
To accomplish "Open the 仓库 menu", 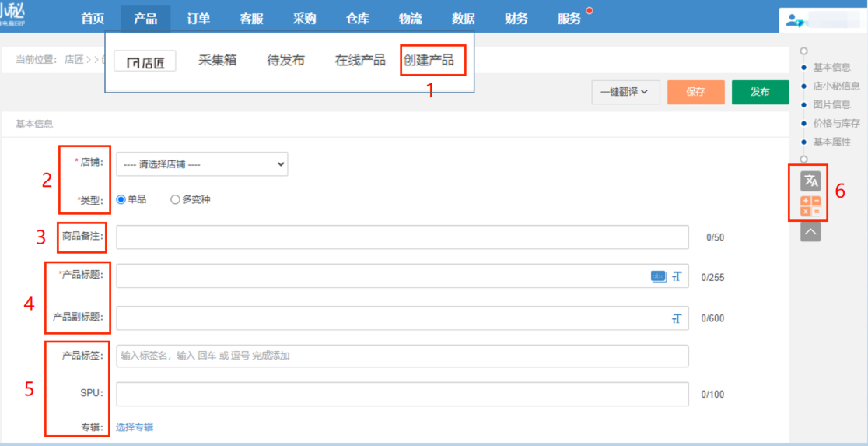I will point(357,19).
